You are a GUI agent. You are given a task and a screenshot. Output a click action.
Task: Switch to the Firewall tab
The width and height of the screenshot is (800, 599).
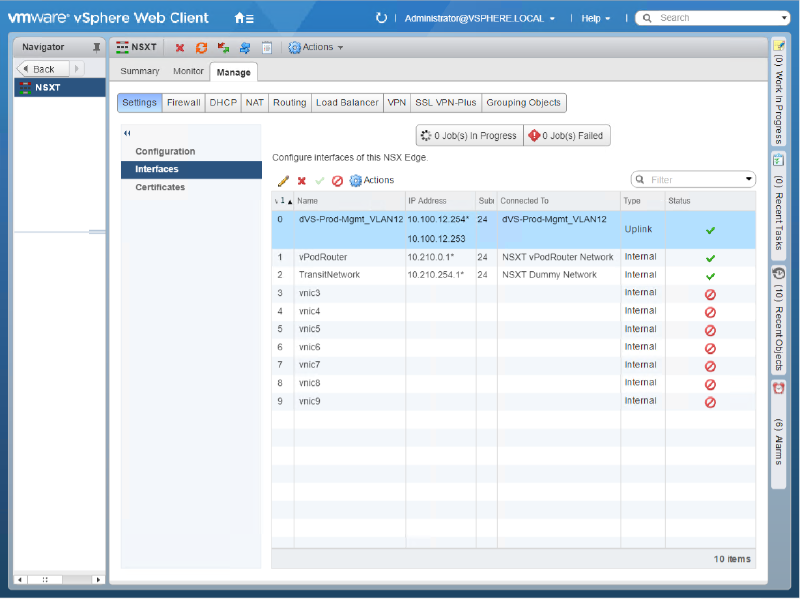184,102
